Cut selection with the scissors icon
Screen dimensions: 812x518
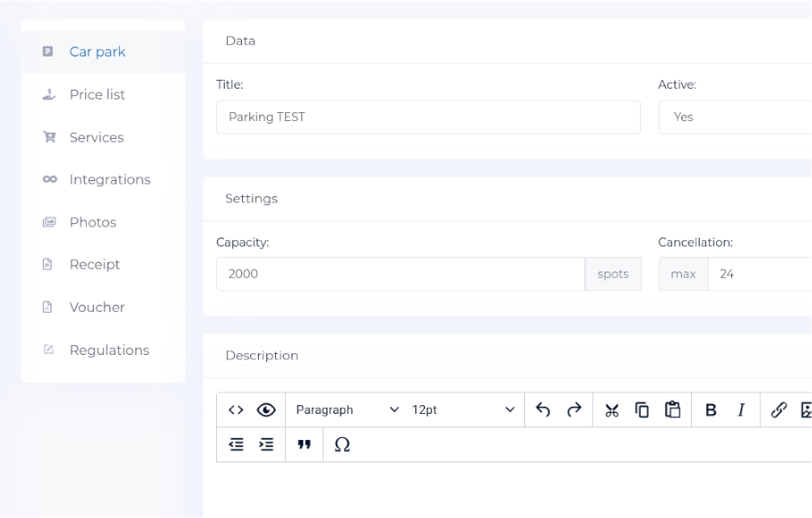[611, 410]
